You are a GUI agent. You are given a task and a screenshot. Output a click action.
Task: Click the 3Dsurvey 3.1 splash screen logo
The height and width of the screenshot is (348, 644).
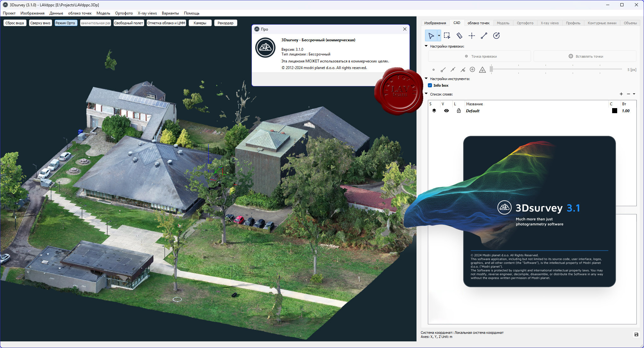[505, 207]
